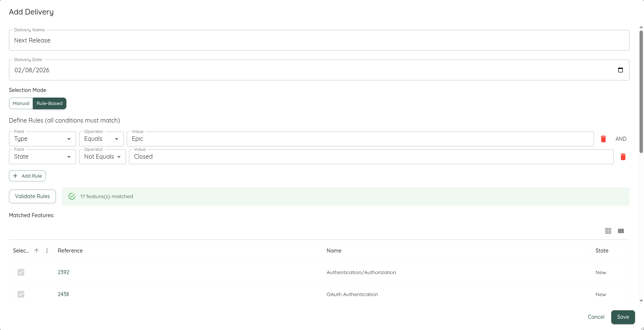Open the Field dropdown showing State
This screenshot has height=330, width=644.
click(x=42, y=157)
